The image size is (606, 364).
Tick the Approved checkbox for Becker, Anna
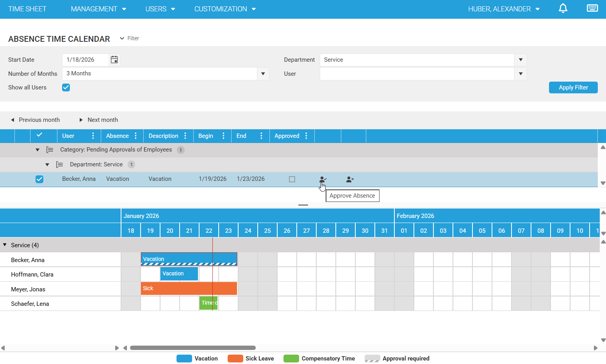(292, 179)
